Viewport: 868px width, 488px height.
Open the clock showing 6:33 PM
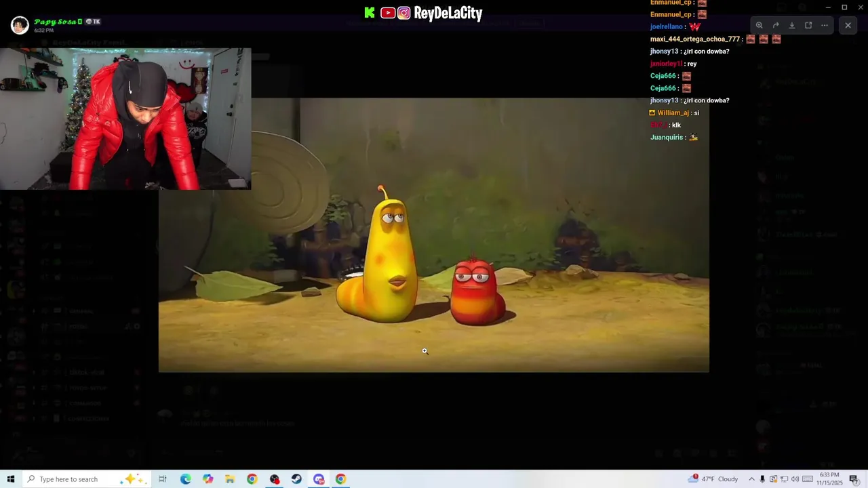click(829, 479)
